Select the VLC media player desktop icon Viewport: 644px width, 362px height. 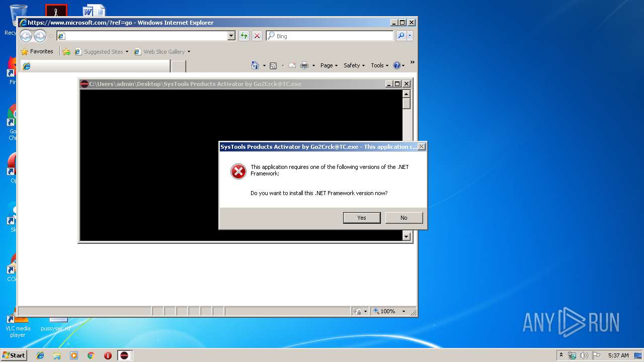(x=18, y=326)
